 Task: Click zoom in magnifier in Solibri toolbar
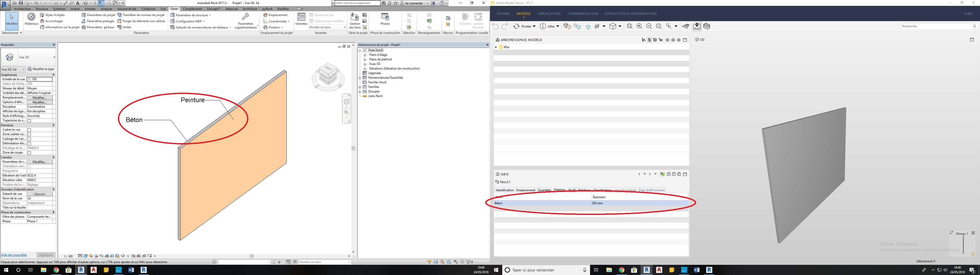(639, 26)
